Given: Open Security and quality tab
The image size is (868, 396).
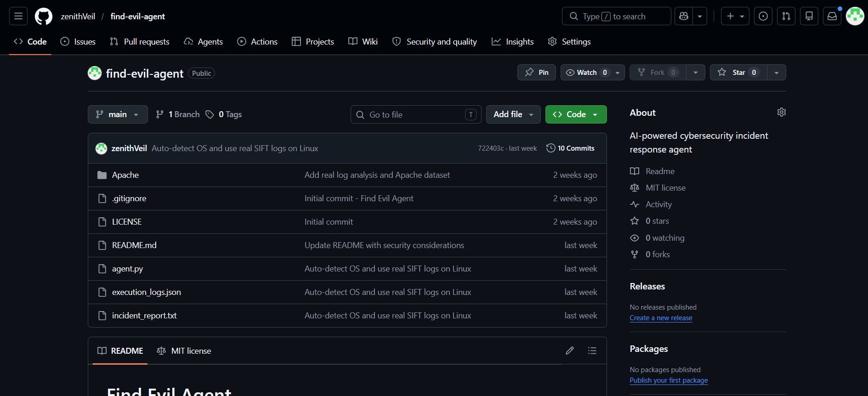Looking at the screenshot, I should click(x=435, y=42).
